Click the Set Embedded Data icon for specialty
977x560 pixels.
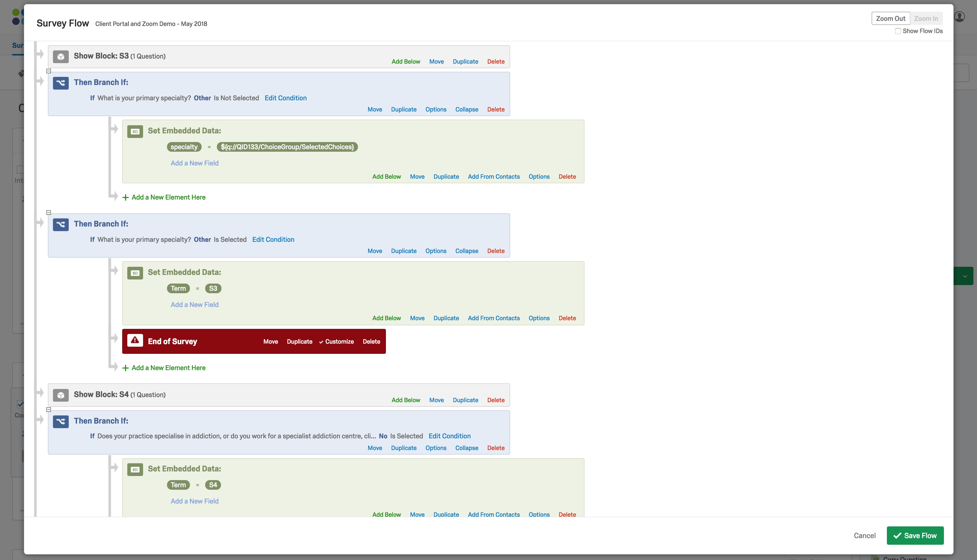[x=135, y=131]
